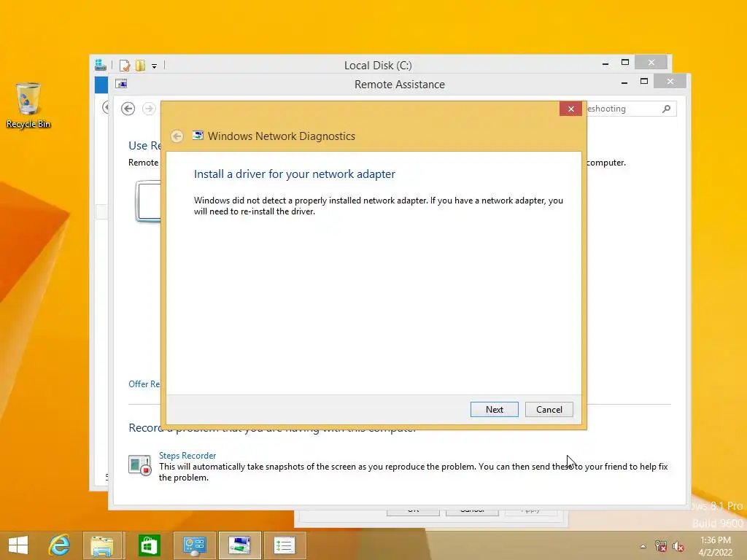Screen dimensions: 747x560
Task: Open the Recycle Bin on desktop
Action: pyautogui.click(x=28, y=105)
